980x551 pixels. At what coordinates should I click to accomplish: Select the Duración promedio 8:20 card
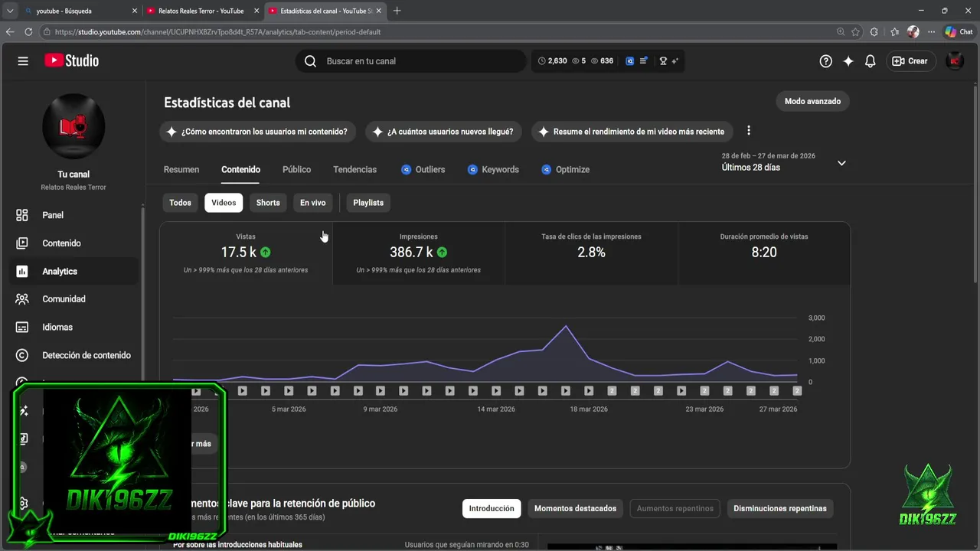pyautogui.click(x=764, y=253)
